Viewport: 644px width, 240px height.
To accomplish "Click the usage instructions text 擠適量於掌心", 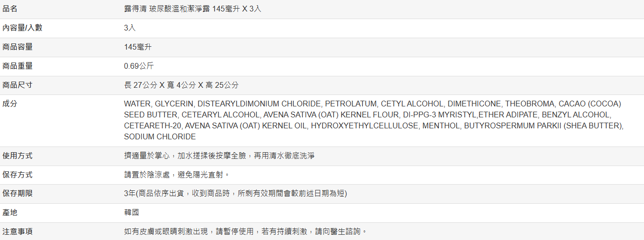I will [219, 156].
